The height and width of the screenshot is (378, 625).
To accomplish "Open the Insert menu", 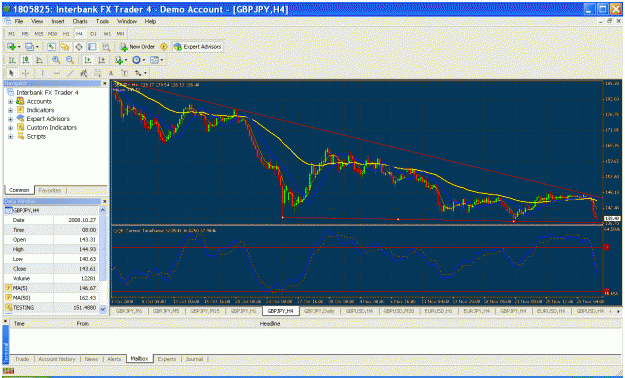I will pyautogui.click(x=58, y=22).
